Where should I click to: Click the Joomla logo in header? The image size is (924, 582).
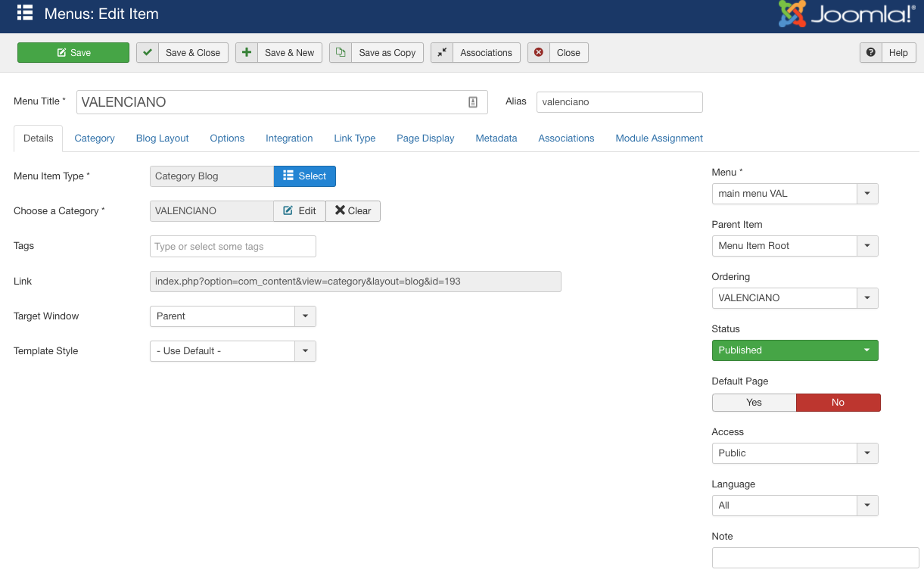pyautogui.click(x=847, y=14)
